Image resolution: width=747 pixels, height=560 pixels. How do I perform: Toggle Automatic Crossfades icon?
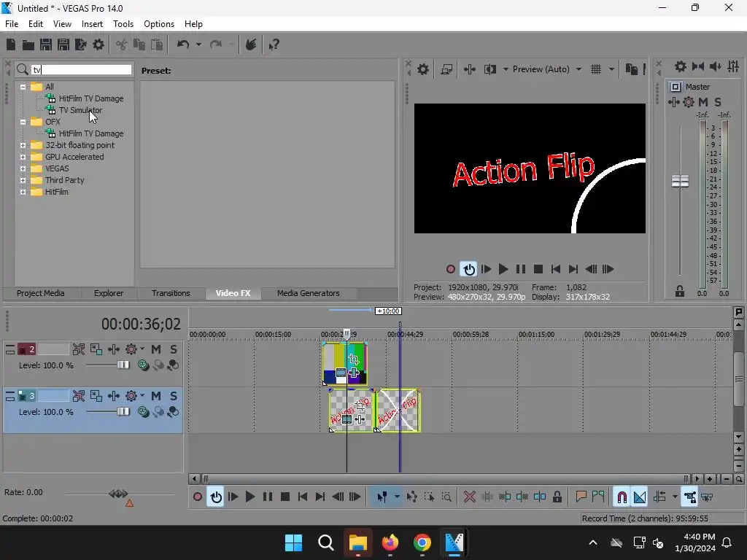point(640,497)
